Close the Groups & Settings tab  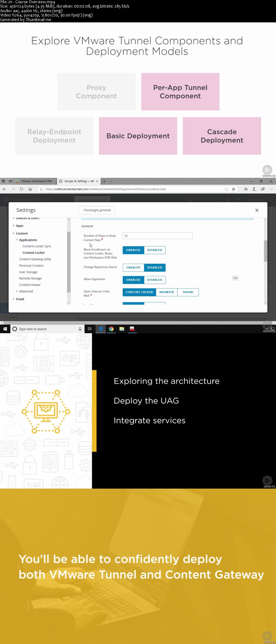click(97, 181)
